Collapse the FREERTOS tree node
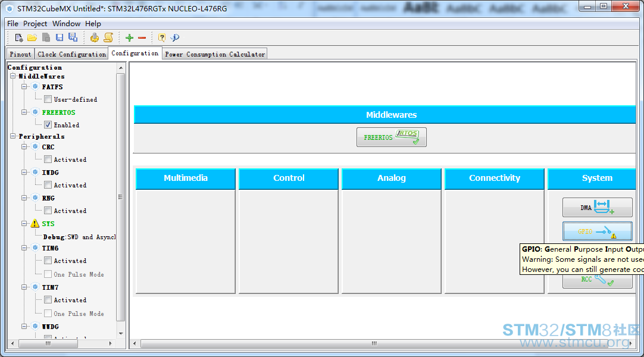This screenshot has width=644, height=357. point(24,112)
